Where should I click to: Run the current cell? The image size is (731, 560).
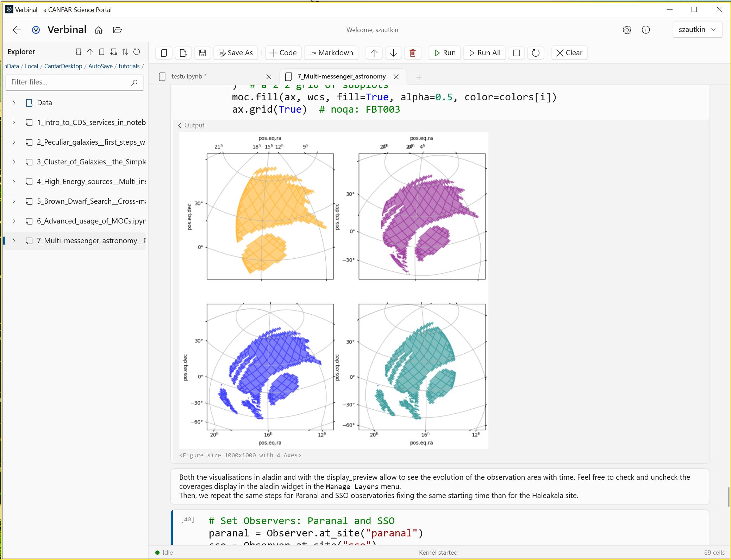tap(445, 53)
